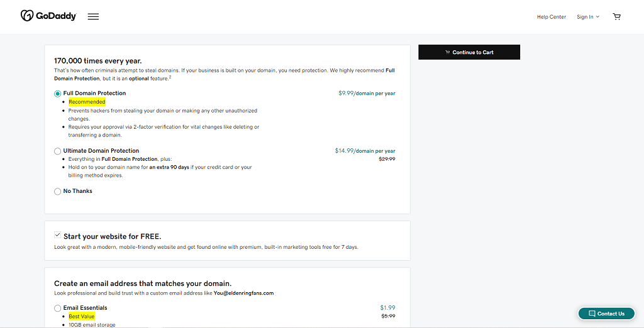Uncheck Start your website for FREE

coord(57,235)
